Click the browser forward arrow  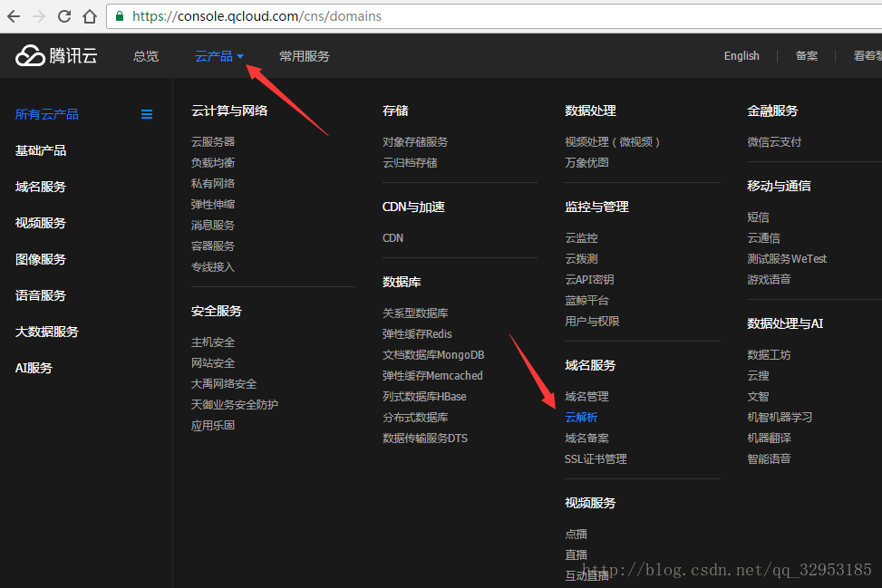tap(39, 16)
